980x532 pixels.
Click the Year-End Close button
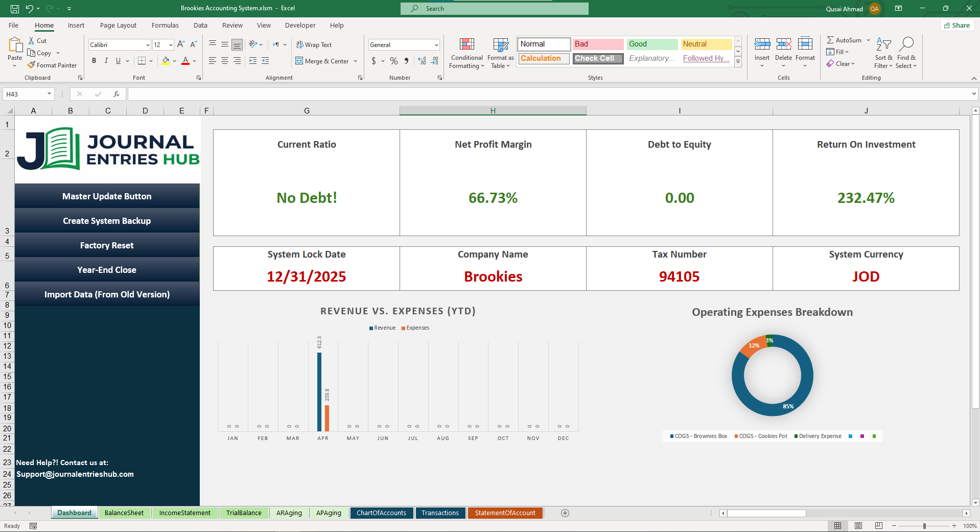[x=107, y=270]
